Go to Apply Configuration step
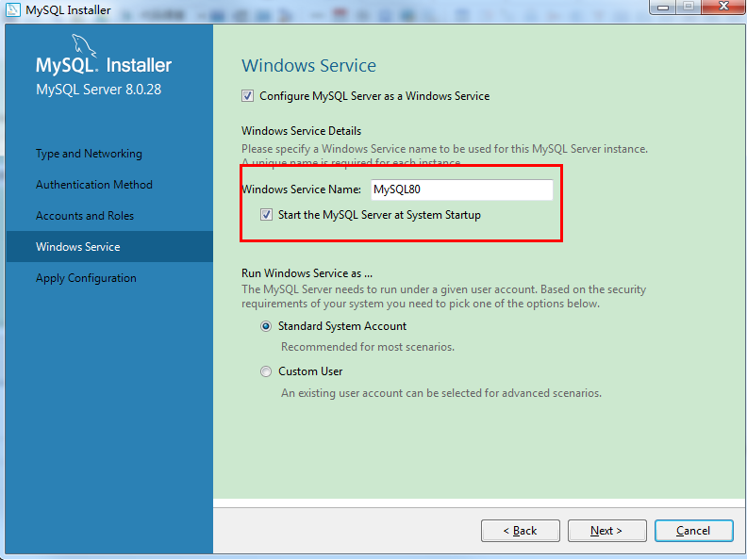Image resolution: width=747 pixels, height=560 pixels. pyautogui.click(x=86, y=278)
